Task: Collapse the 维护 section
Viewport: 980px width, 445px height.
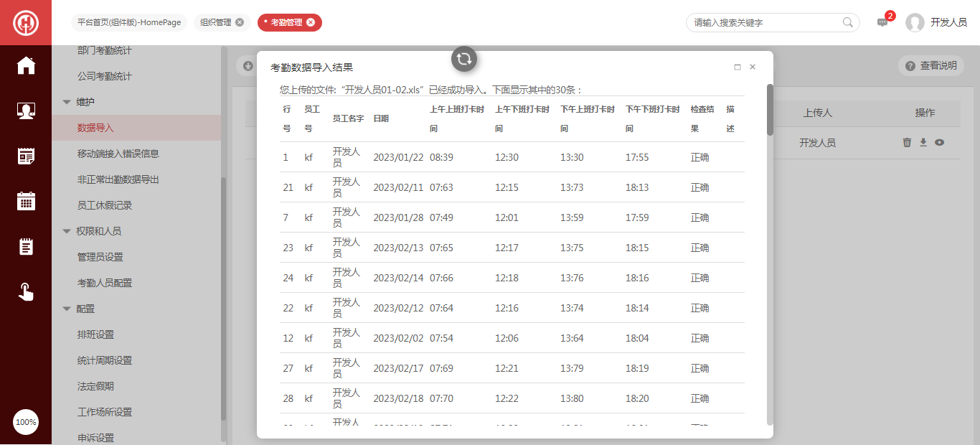Action: (x=67, y=102)
